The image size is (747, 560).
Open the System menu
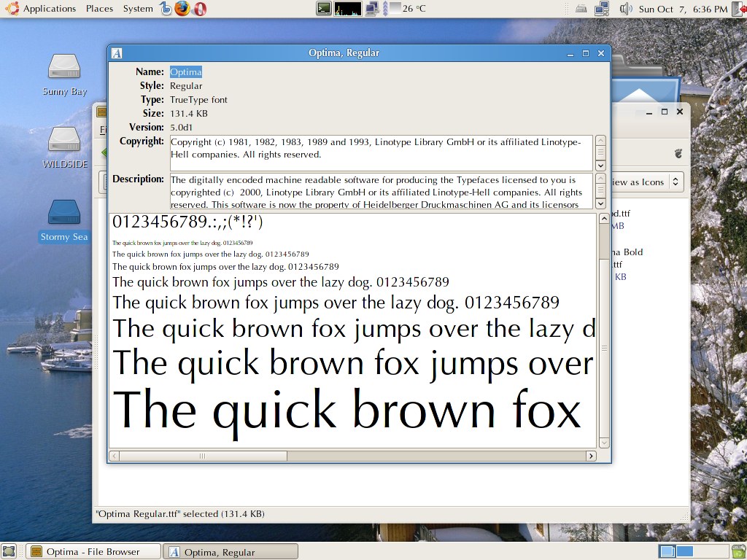tap(138, 9)
